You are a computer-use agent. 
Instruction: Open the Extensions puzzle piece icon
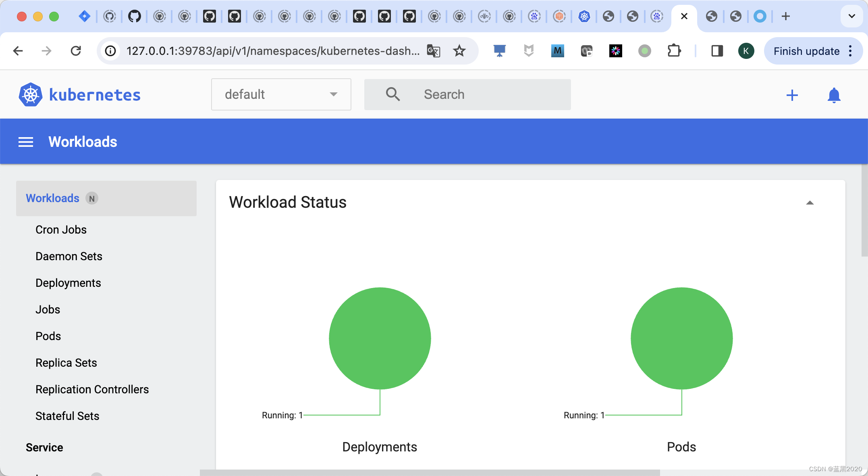point(674,51)
